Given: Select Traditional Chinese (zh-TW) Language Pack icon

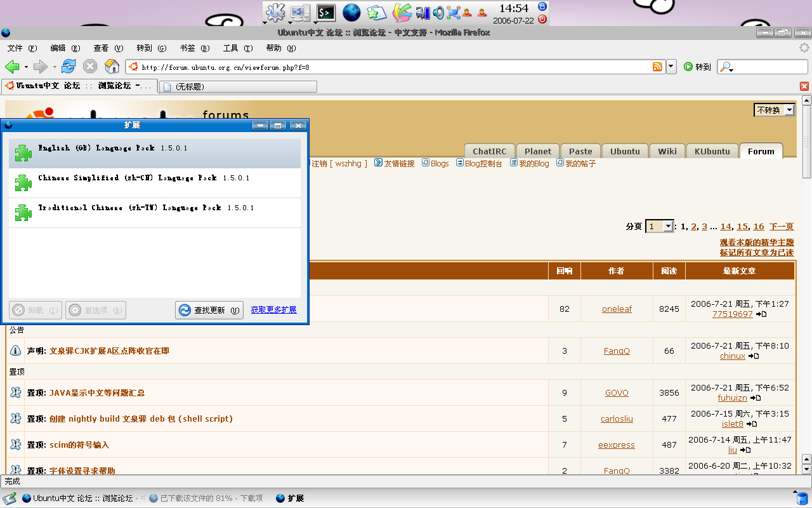Looking at the screenshot, I should pyautogui.click(x=23, y=213).
